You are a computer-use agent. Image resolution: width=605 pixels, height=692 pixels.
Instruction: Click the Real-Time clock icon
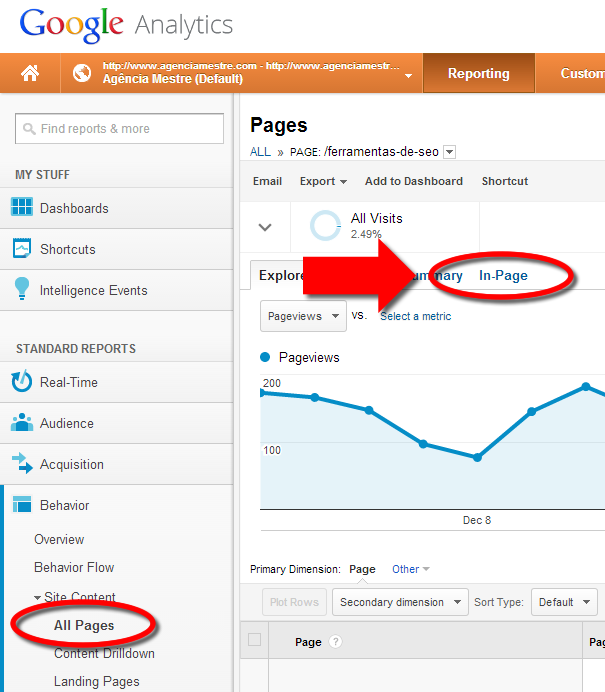[21, 382]
